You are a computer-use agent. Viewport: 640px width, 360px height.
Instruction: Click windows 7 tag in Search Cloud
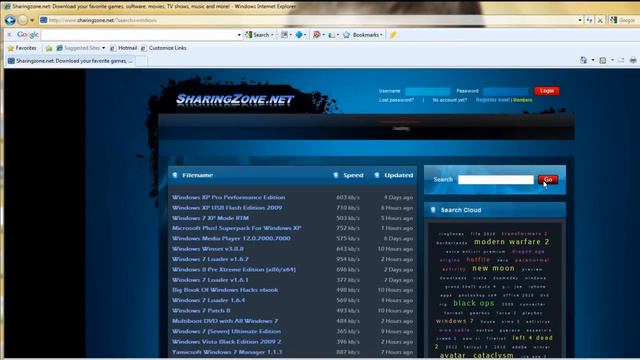point(454,321)
